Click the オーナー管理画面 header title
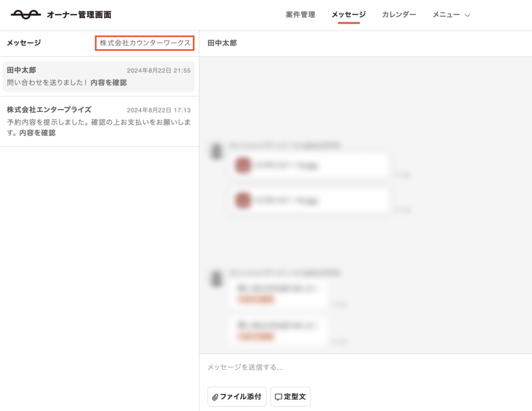The height and width of the screenshot is (411, 532). (79, 15)
